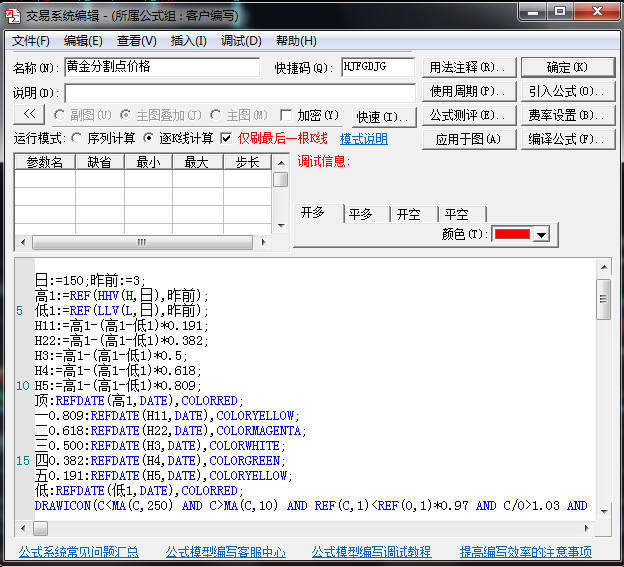The width and height of the screenshot is (624, 567).
Task: Click the 快捷码 input field
Action: click(378, 67)
